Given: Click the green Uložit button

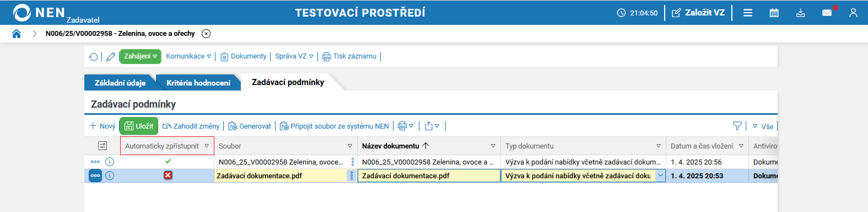Looking at the screenshot, I should coord(139,126).
